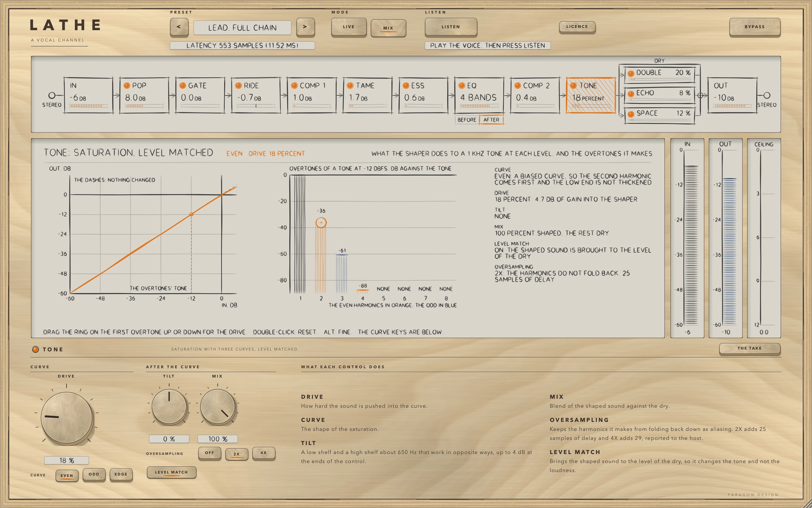Toggle the POP module power dot
This screenshot has width=812, height=508.
click(127, 86)
